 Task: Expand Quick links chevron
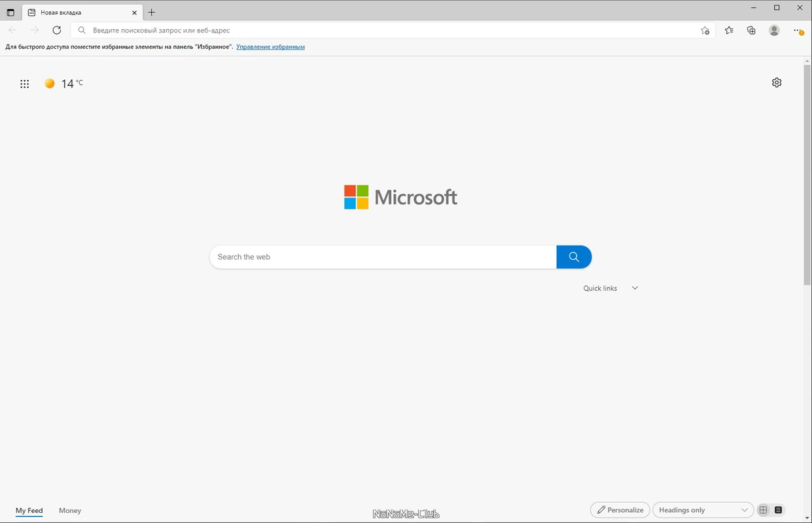(635, 288)
